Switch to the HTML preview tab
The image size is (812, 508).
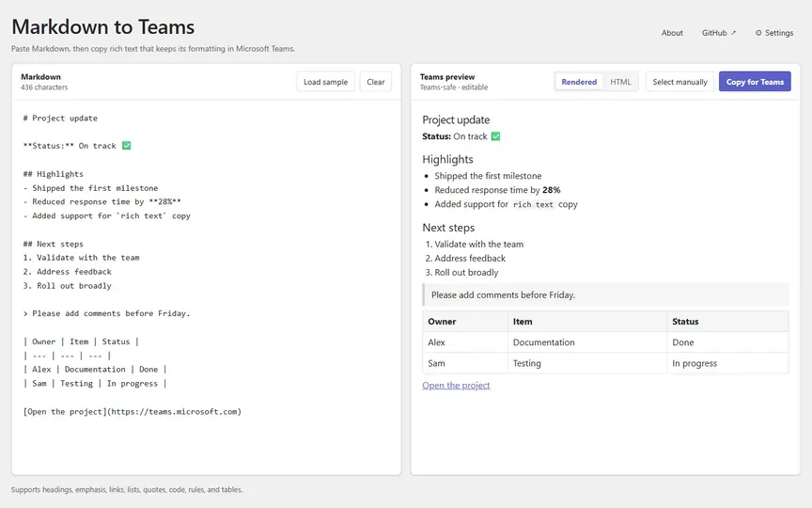620,82
